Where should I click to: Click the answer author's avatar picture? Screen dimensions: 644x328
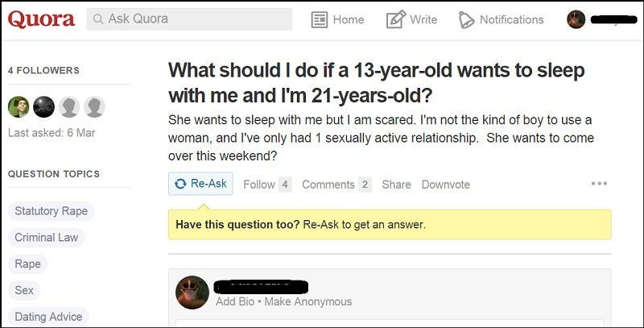(x=192, y=293)
